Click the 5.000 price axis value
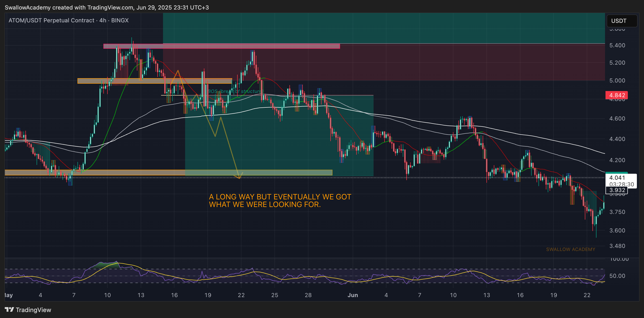Image resolution: width=644 pixels, height=318 pixels. tap(617, 81)
